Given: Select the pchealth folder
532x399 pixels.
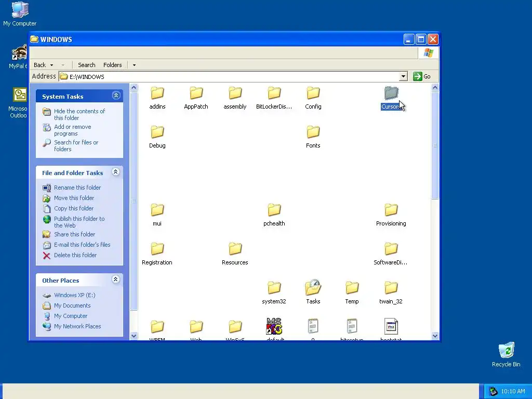Looking at the screenshot, I should click(274, 215).
